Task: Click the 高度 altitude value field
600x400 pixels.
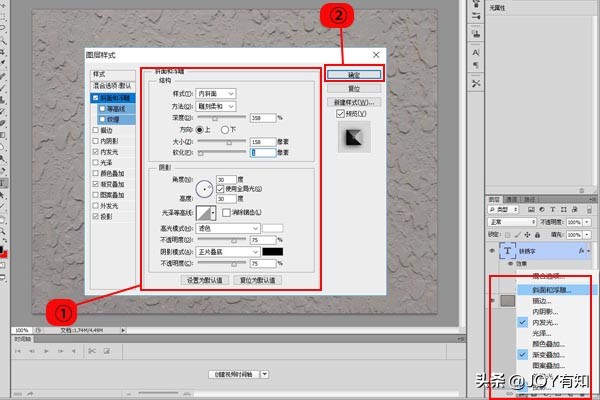Action: click(x=226, y=199)
